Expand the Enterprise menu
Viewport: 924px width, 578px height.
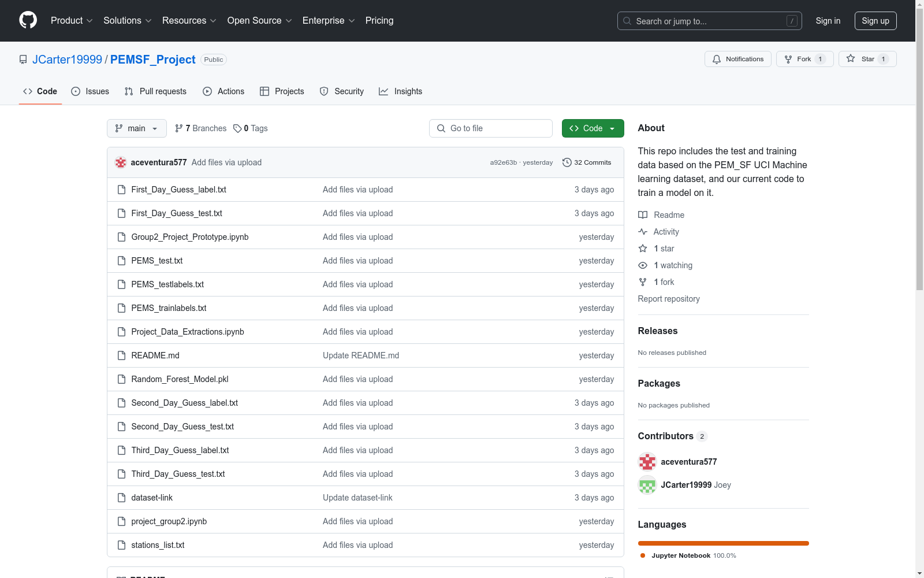329,20
